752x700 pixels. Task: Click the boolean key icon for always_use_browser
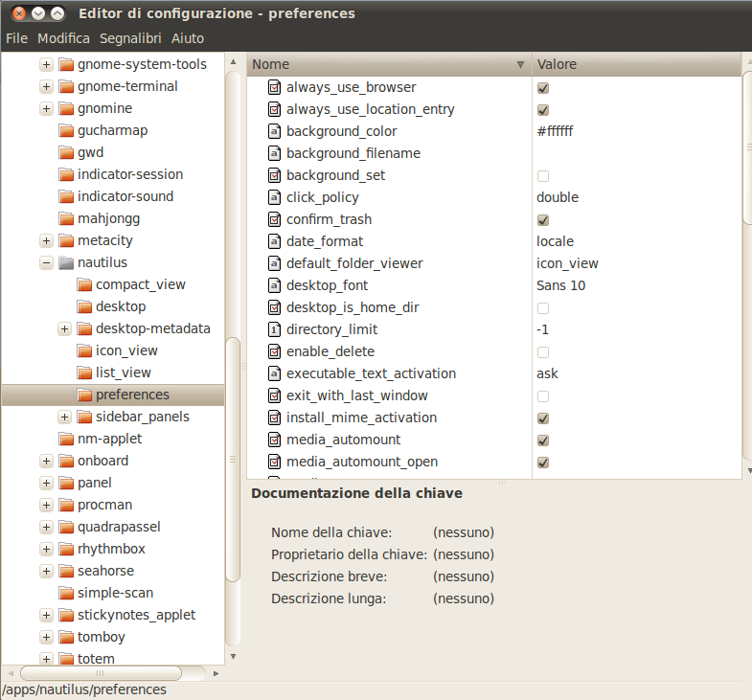274,88
